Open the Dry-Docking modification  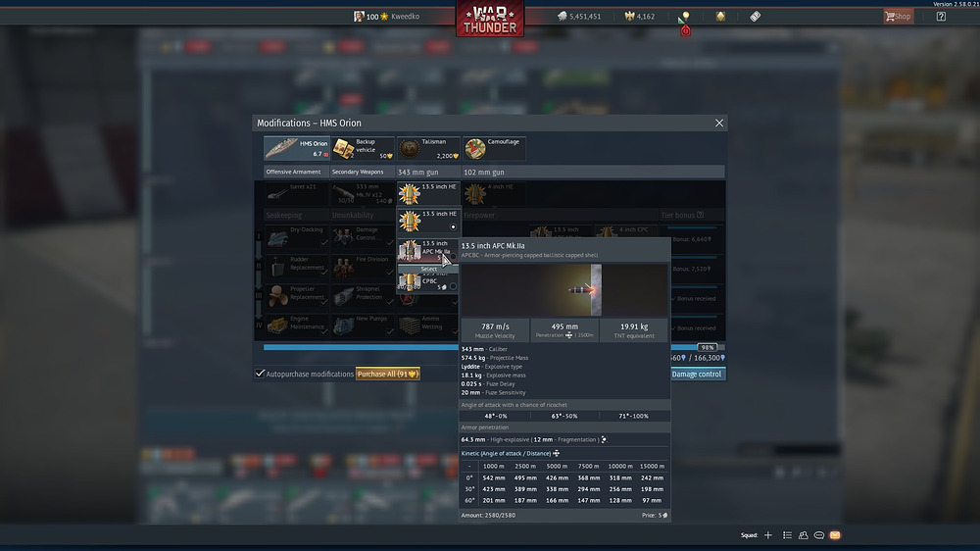[x=297, y=237]
